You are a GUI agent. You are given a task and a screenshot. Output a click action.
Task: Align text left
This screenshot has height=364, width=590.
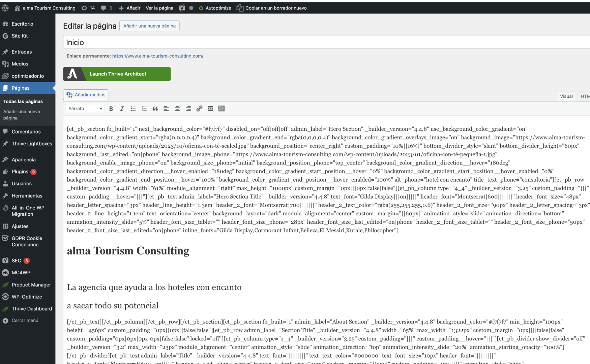click(166, 109)
